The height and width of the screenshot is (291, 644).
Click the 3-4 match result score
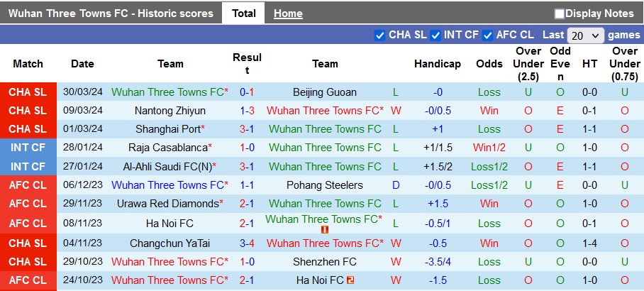pos(247,243)
